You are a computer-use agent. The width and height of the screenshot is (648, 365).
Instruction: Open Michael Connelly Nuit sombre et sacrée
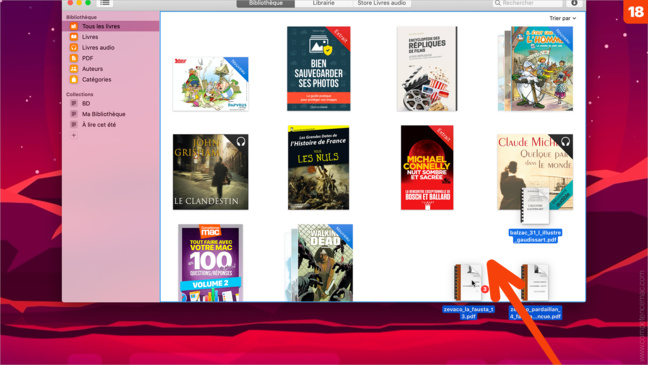coord(427,167)
